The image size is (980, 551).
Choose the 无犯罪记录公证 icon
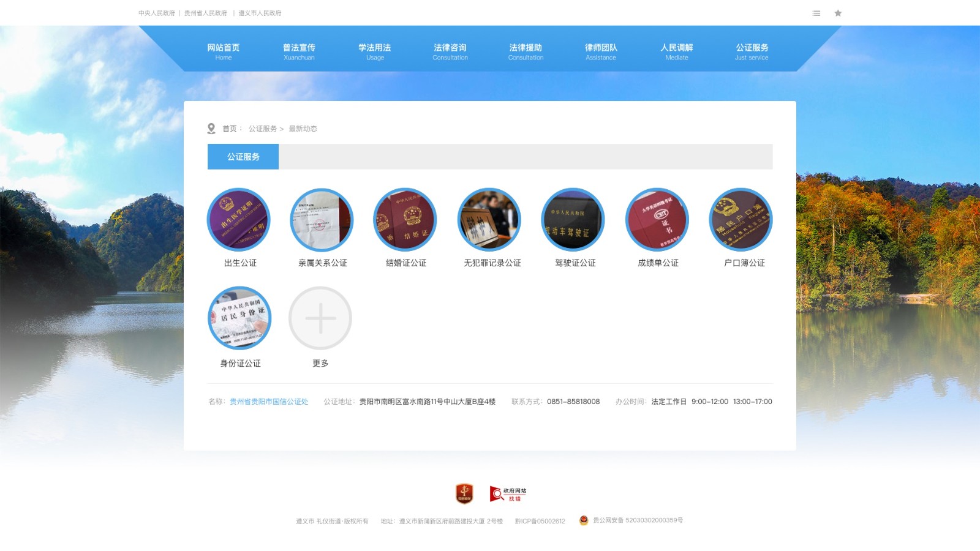[489, 220]
